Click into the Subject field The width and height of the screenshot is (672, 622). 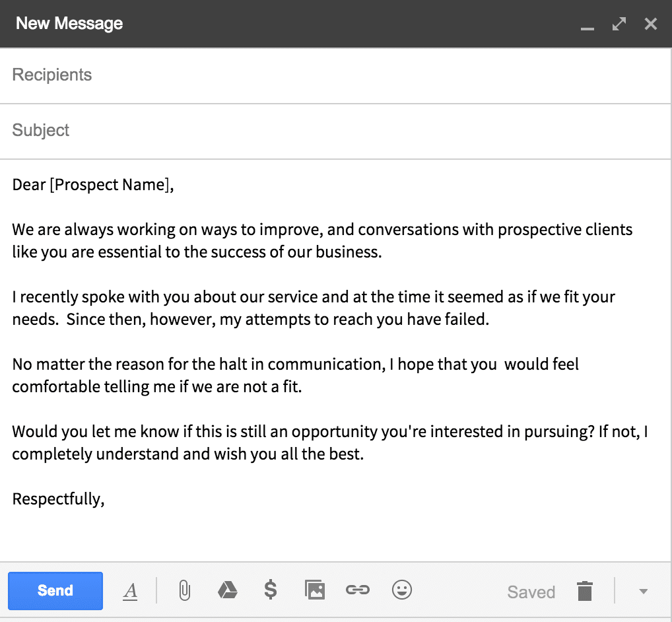[x=336, y=131]
